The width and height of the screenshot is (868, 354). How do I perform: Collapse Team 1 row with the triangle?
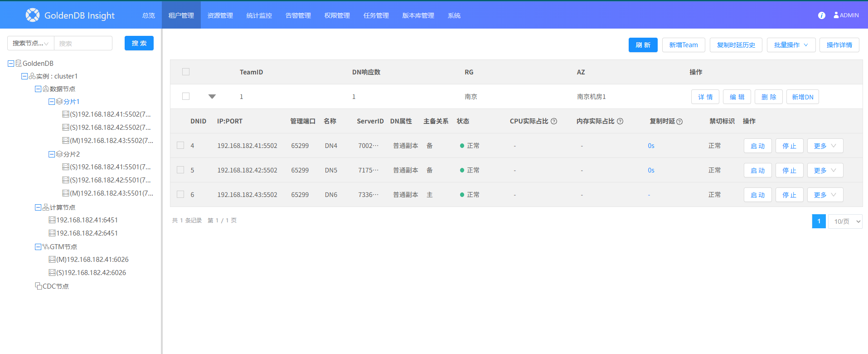coord(212,97)
